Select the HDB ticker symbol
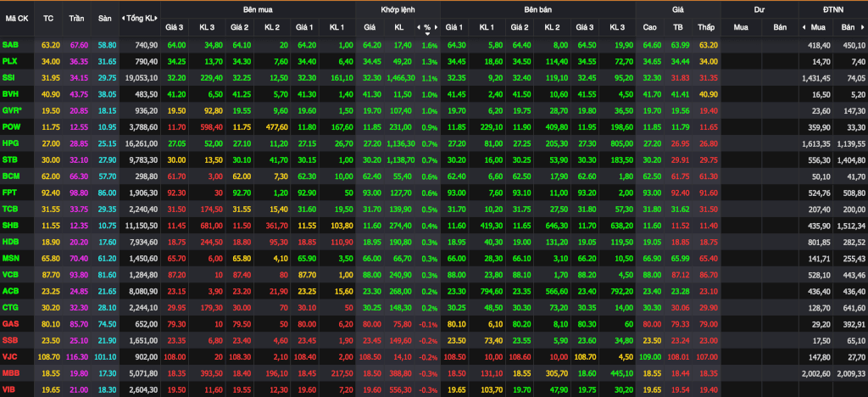 tap(9, 243)
